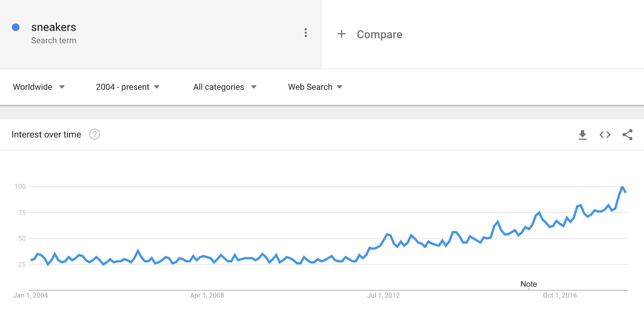Screen dimensions: 644x336
Task: Share the Interest over time chart
Action: [628, 134]
